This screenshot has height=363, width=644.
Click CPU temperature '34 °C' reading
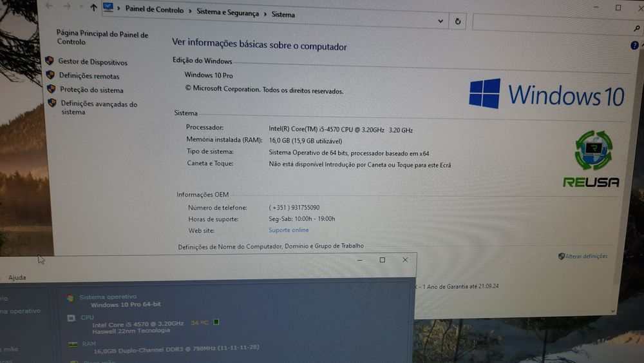click(200, 323)
